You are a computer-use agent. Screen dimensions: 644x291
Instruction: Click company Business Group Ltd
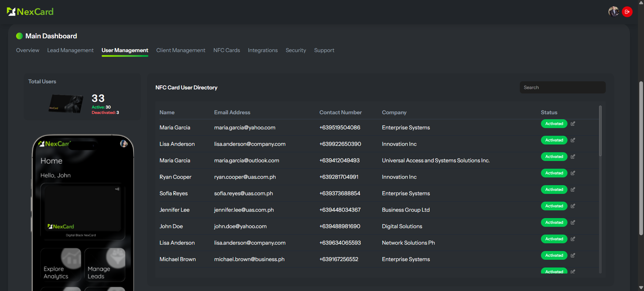pos(406,210)
